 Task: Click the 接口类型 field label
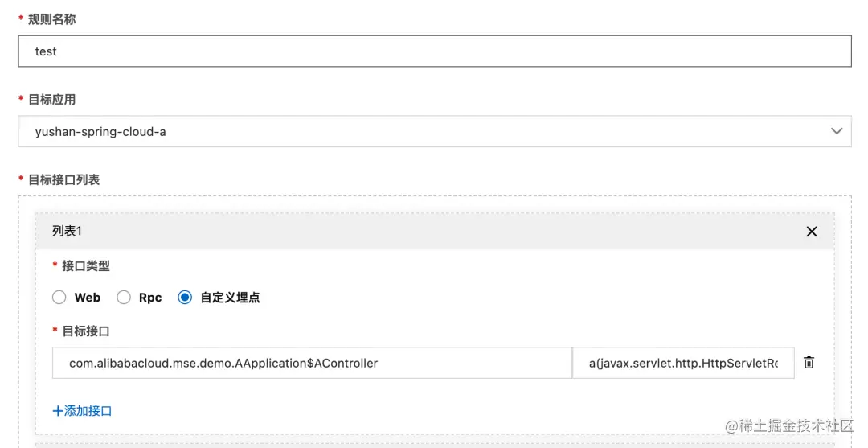coord(86,265)
